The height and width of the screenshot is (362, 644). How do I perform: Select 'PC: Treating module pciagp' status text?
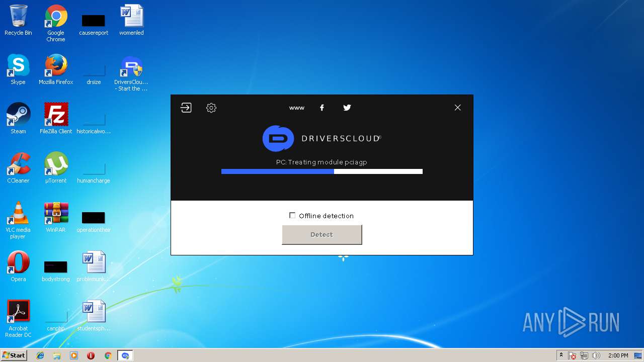click(322, 162)
